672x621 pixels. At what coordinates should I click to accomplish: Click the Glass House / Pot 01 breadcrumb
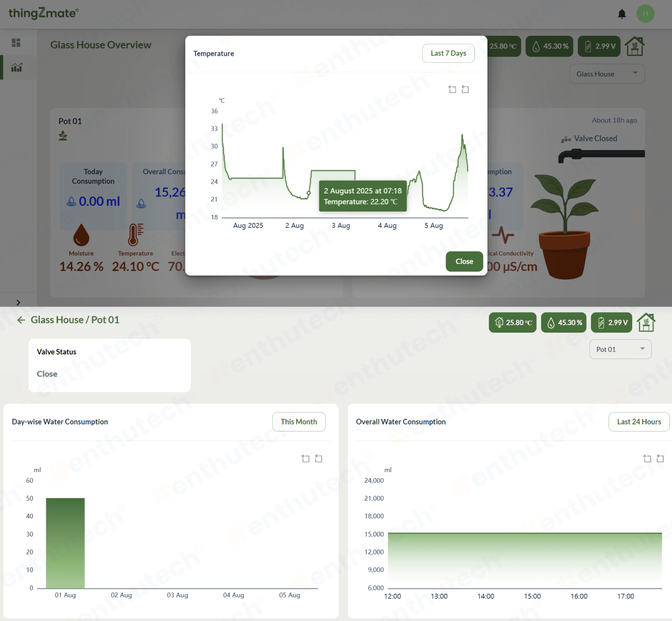(75, 320)
